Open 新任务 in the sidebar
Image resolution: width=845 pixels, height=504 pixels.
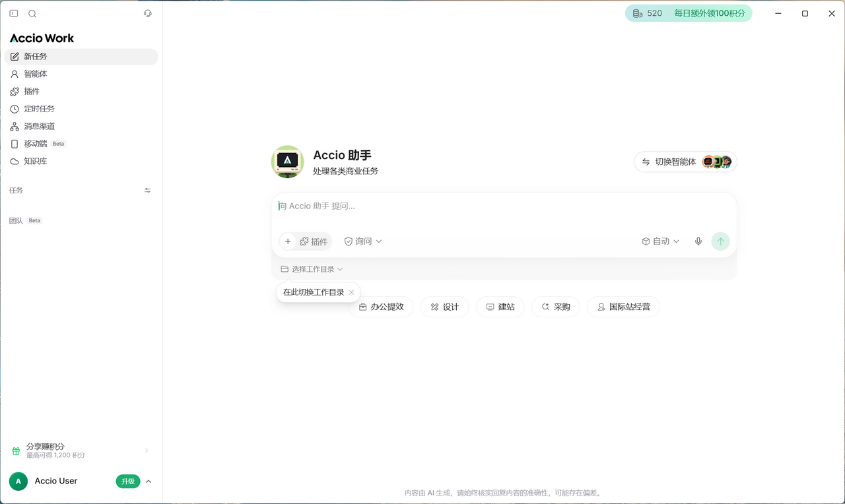tap(81, 57)
